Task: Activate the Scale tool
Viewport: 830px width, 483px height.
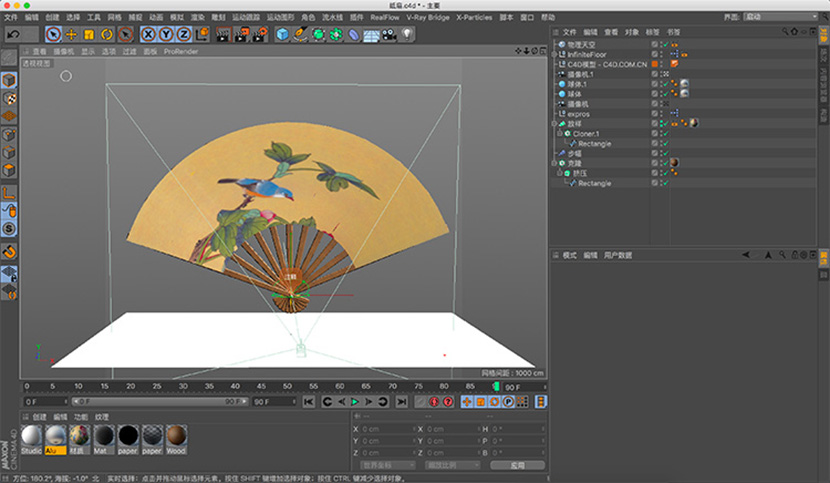Action: (x=89, y=34)
